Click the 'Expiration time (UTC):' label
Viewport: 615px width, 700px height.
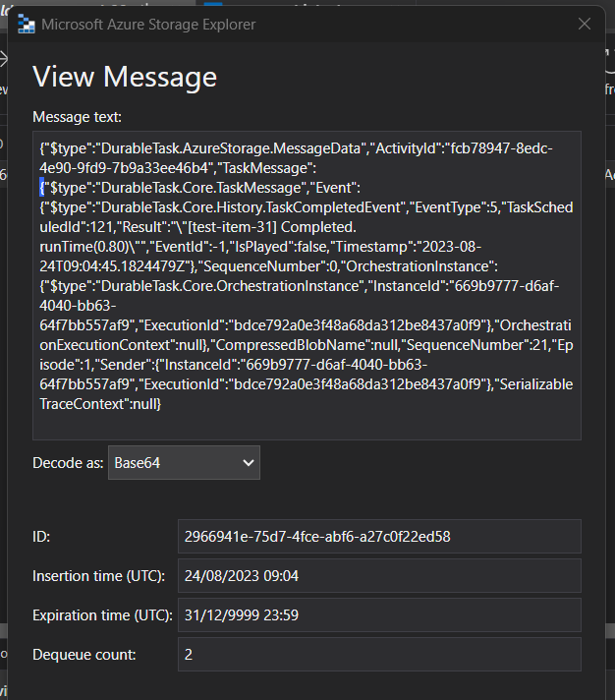(x=102, y=615)
